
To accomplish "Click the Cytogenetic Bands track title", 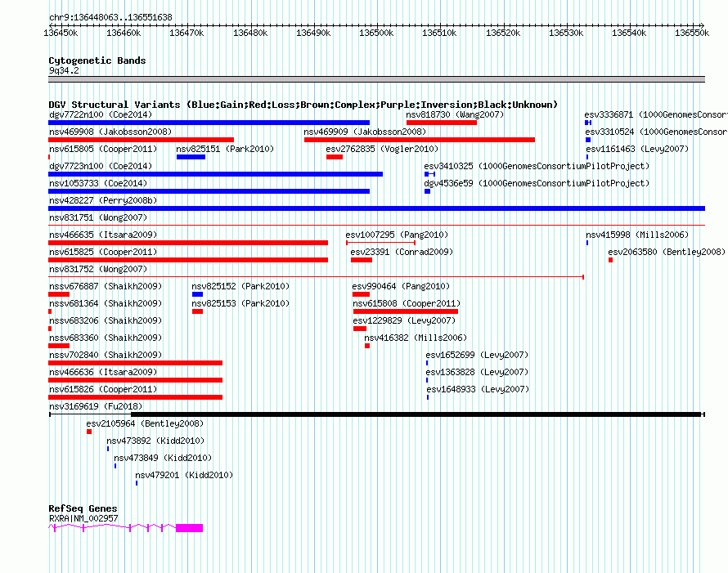I will tap(97, 60).
